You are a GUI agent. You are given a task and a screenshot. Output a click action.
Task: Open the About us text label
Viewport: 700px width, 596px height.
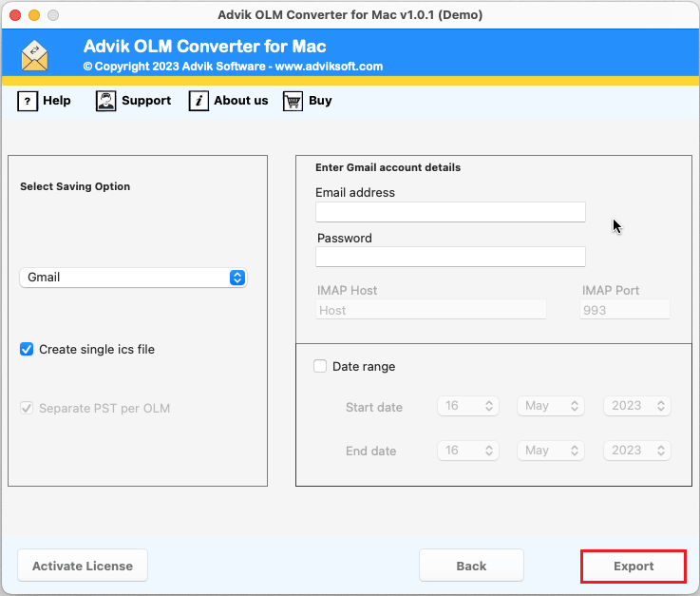[x=241, y=101]
